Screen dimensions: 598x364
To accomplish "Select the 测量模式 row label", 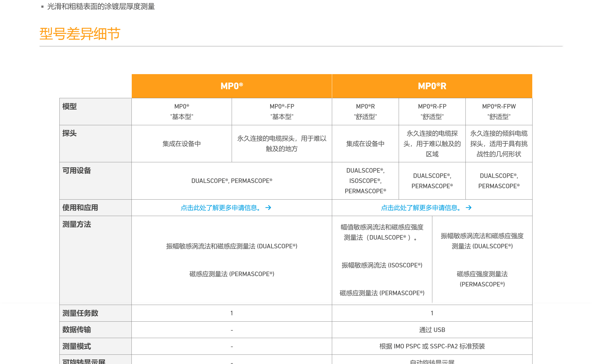I will 77,346.
